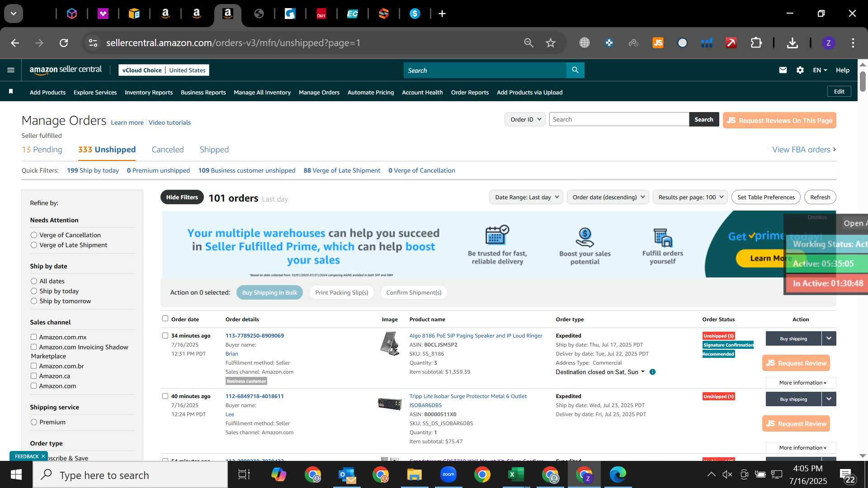Viewport: 868px width, 488px height.
Task: Open the site information icon in address bar
Action: (93, 43)
